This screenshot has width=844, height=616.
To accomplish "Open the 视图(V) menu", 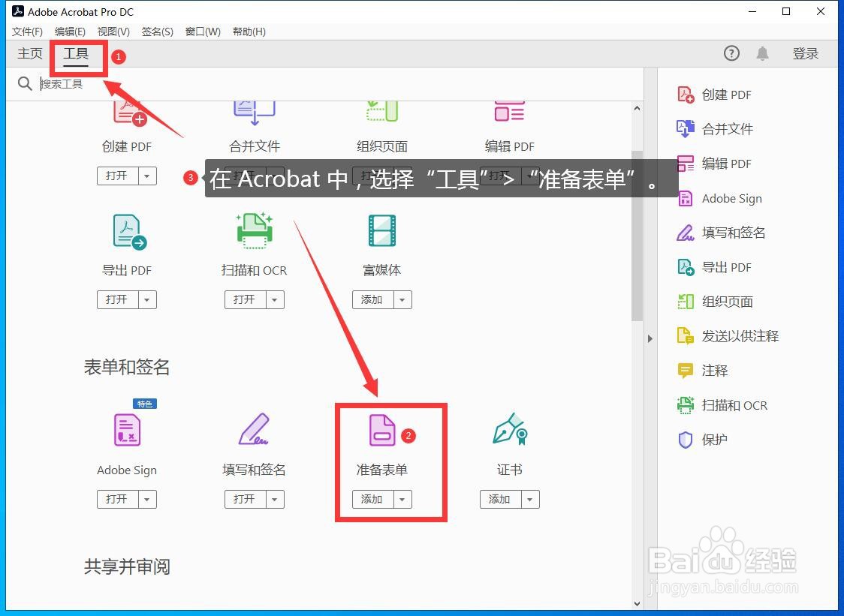I will pos(113,32).
